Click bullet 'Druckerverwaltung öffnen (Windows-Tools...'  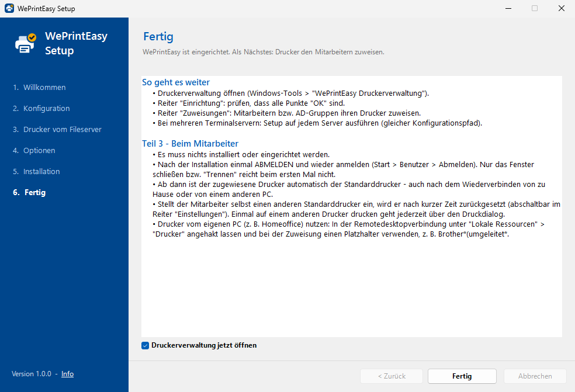[x=291, y=93]
